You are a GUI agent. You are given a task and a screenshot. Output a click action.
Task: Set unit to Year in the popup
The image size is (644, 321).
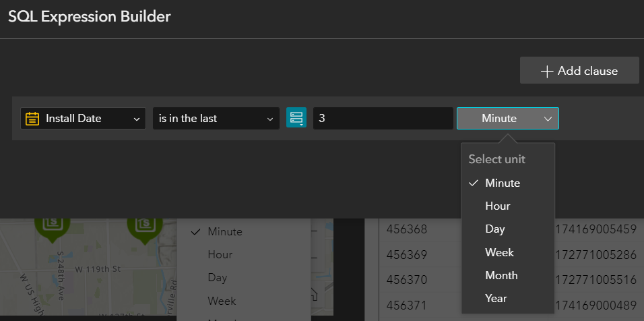coord(496,298)
